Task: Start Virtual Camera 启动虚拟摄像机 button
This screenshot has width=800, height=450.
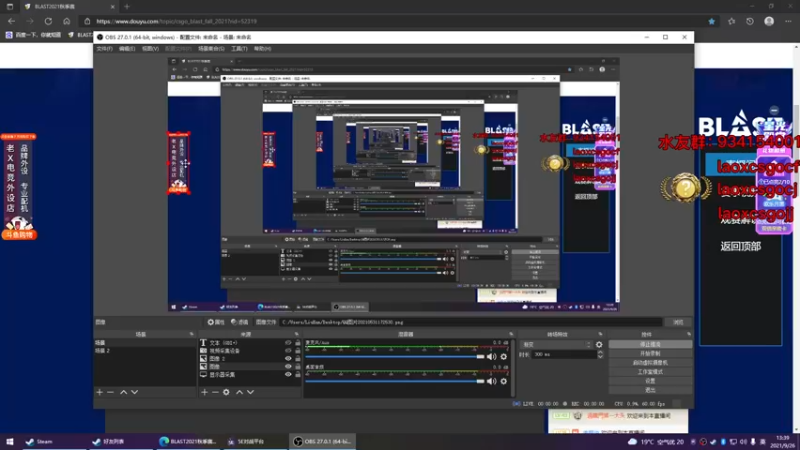Action: click(650, 363)
